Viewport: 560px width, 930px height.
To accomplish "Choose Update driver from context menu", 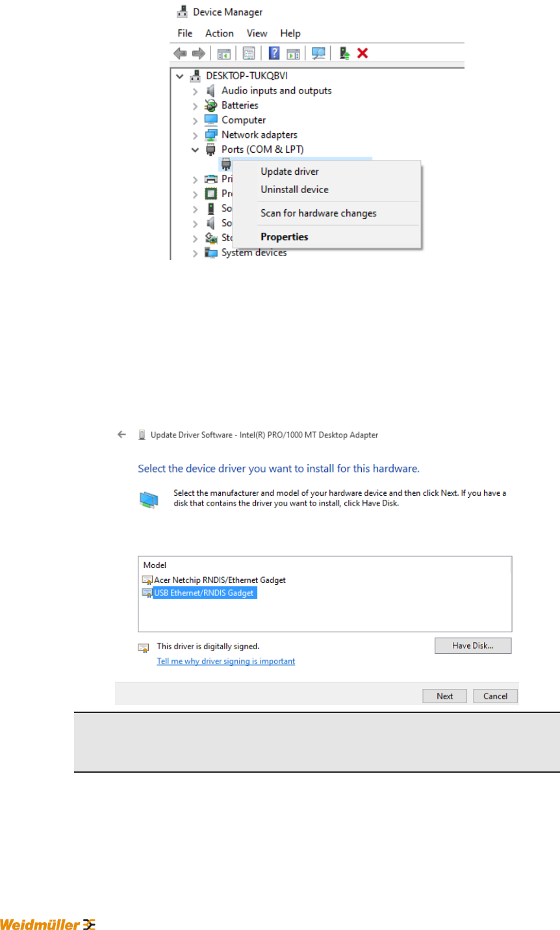I will tap(290, 172).
